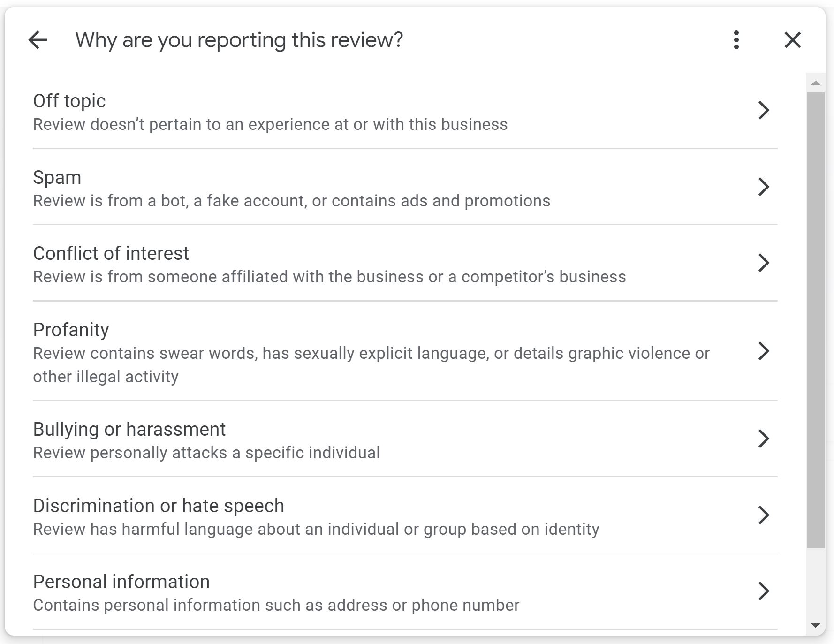Viewport: 834px width, 644px height.
Task: Click the back arrow icon
Action: 38,40
